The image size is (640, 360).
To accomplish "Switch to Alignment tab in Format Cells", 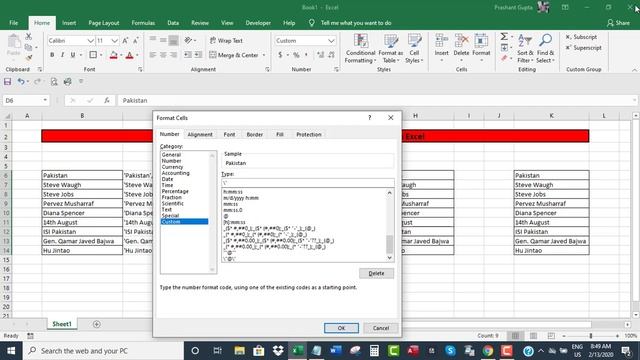I will (x=200, y=134).
